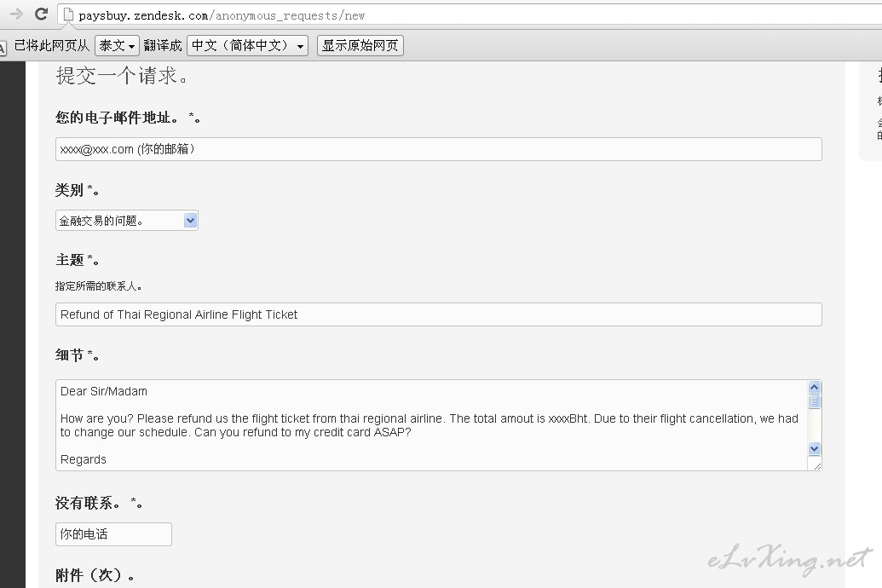
Task: Click the 附件（次） label
Action: (x=95, y=575)
